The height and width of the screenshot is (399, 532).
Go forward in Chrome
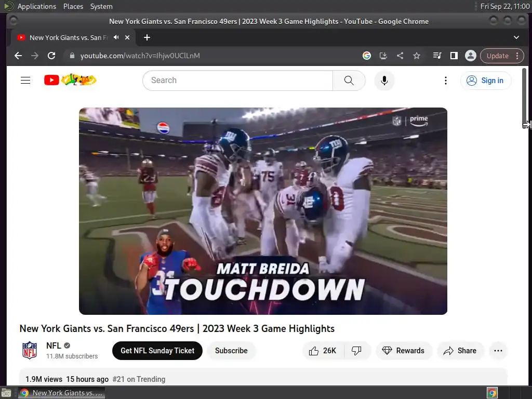point(35,56)
